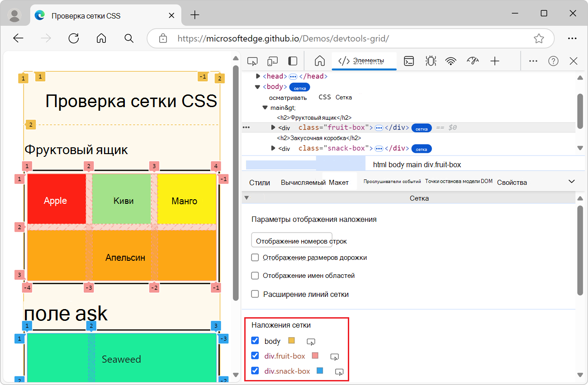
Task: Enable track size display in grid overlay
Action: pos(255,257)
